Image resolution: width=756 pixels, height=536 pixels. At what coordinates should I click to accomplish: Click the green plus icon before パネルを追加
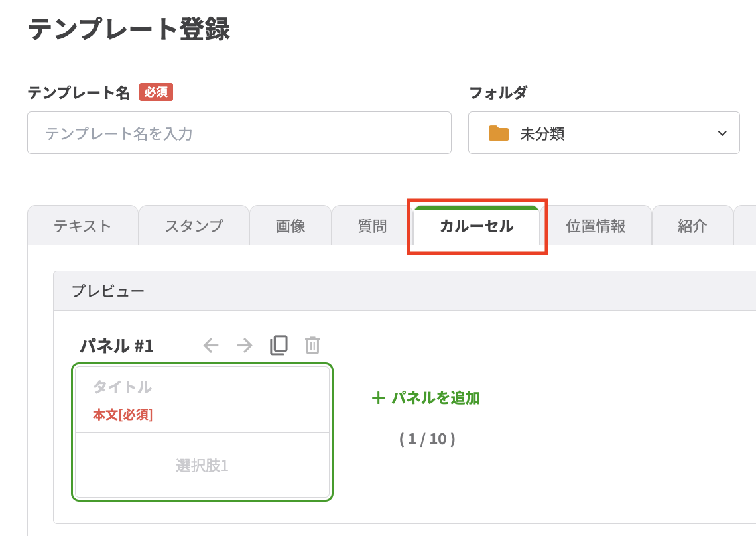[x=378, y=398]
